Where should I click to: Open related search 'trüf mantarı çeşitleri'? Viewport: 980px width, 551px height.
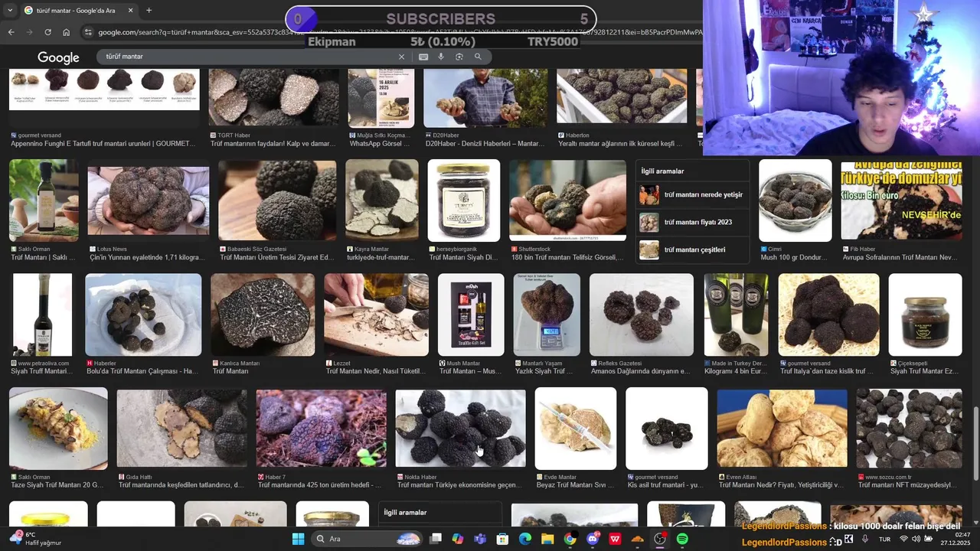[x=691, y=249]
